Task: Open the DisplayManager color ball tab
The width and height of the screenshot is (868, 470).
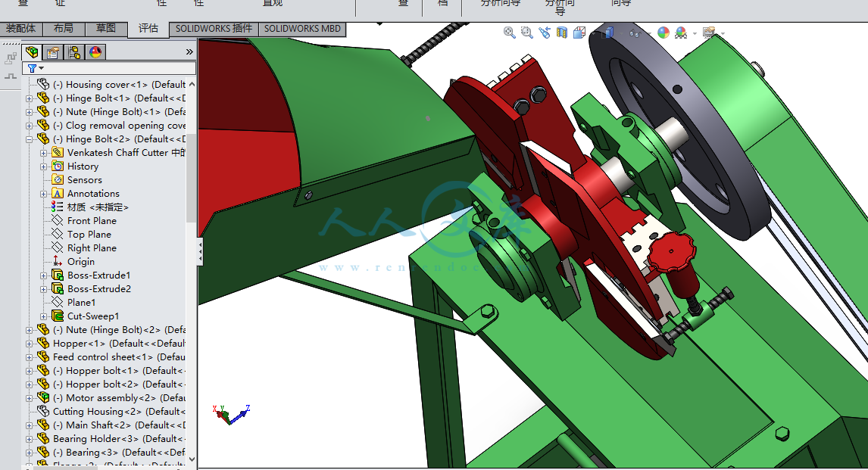Action: 95,52
